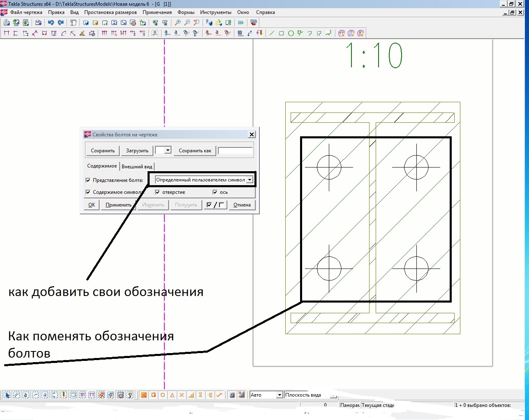Select the draw line tool
This screenshot has height=420, width=529.
click(272, 33)
